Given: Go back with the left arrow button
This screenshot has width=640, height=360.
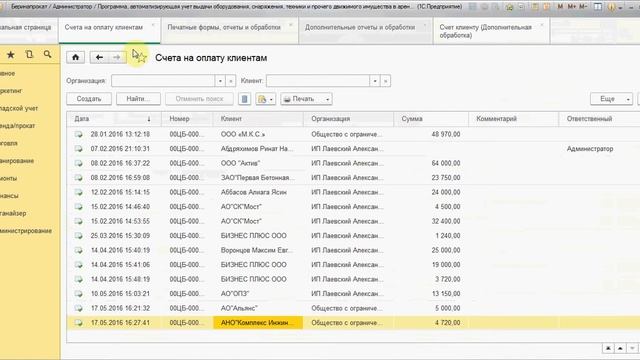Looking at the screenshot, I should (x=99, y=57).
